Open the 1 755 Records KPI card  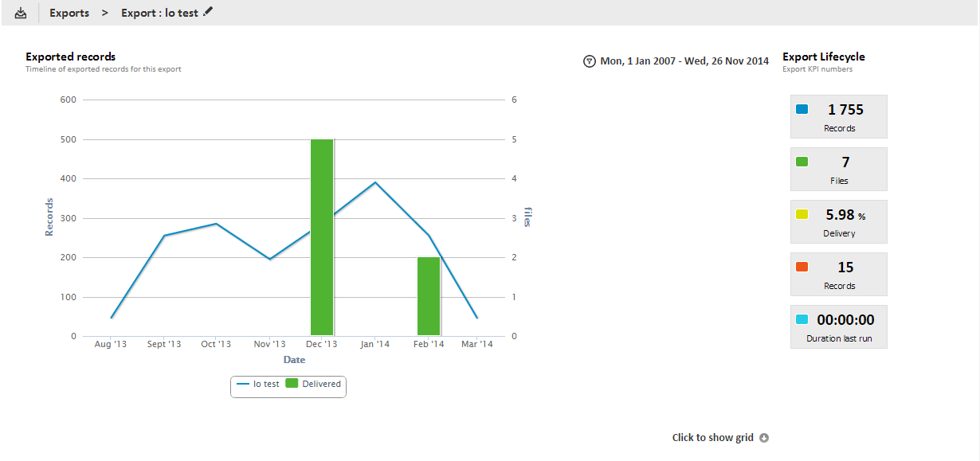point(839,117)
